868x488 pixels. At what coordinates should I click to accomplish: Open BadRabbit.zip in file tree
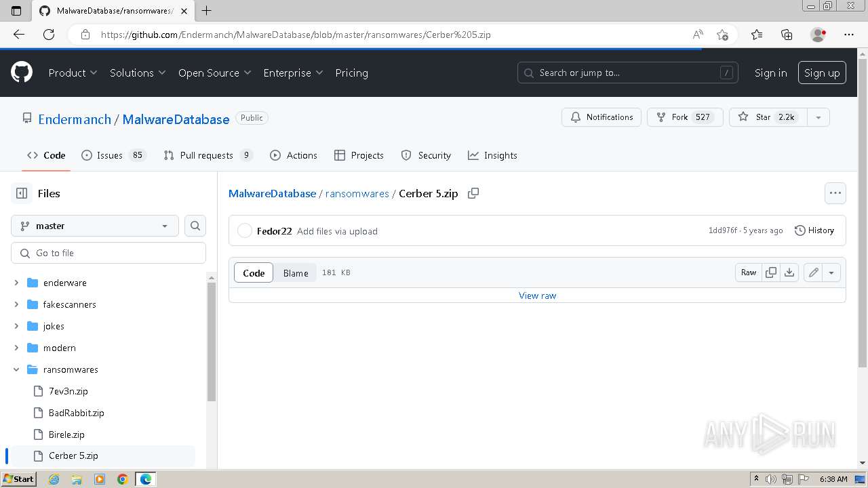76,413
